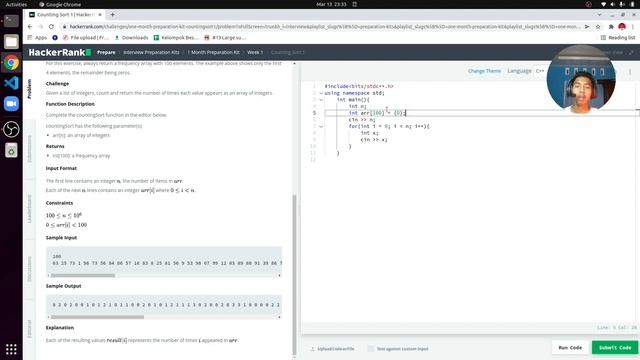640x360 pixels.
Task: Click the site padlock icon
Action: (64, 27)
